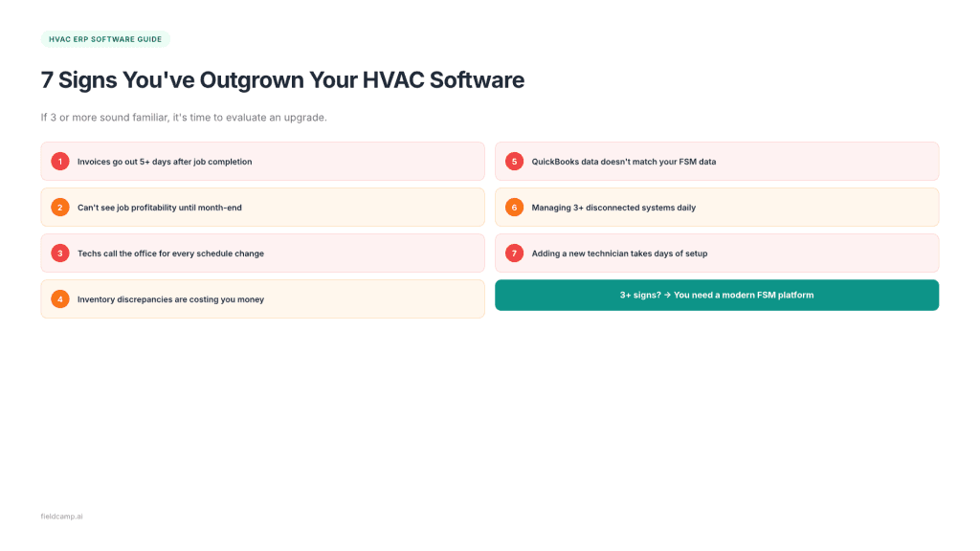
Task: Click the arrow icon in the teal banner
Action: click(x=668, y=295)
